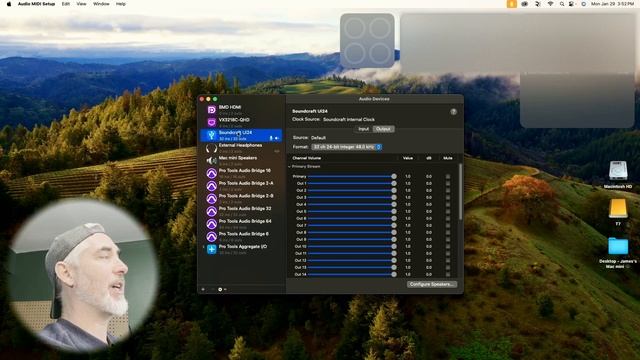
Task: Mute the Out 4 channel
Action: [x=448, y=204]
